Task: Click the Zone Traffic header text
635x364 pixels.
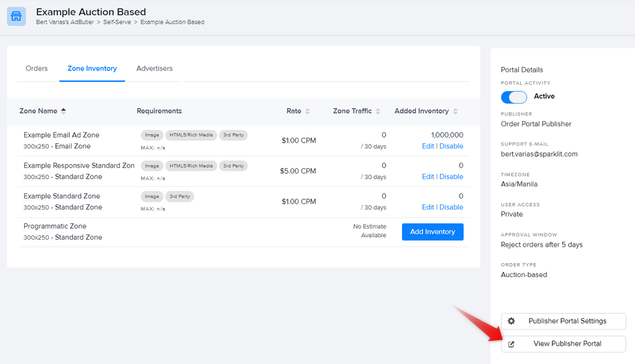Action: tap(352, 111)
